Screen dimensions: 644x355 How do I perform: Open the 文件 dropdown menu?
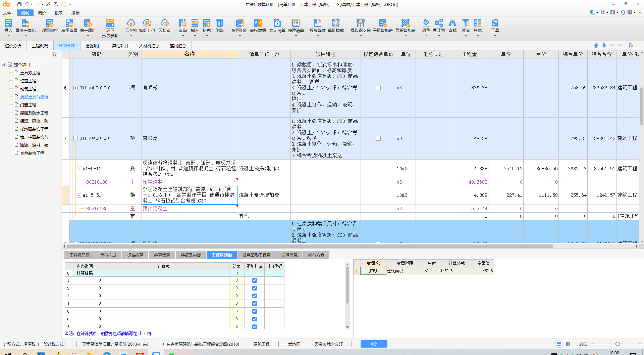tap(8, 13)
